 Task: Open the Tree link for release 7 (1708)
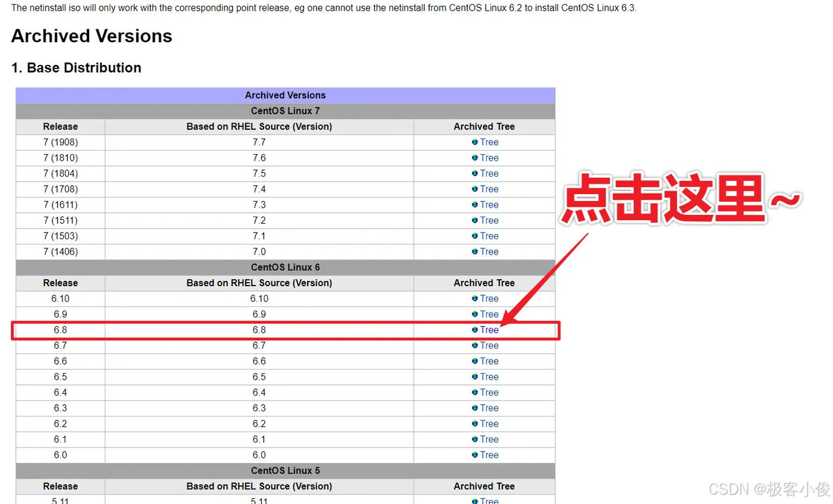(489, 189)
